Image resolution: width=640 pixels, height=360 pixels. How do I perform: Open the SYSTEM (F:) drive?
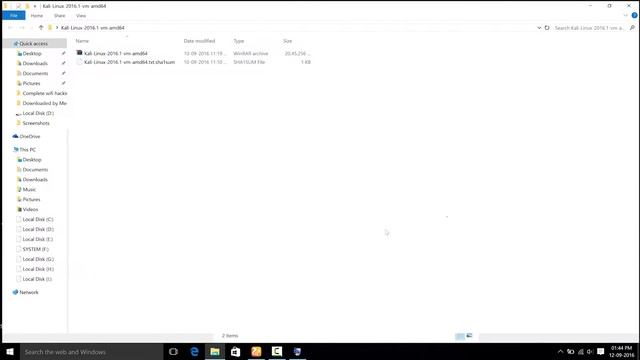[x=36, y=249]
